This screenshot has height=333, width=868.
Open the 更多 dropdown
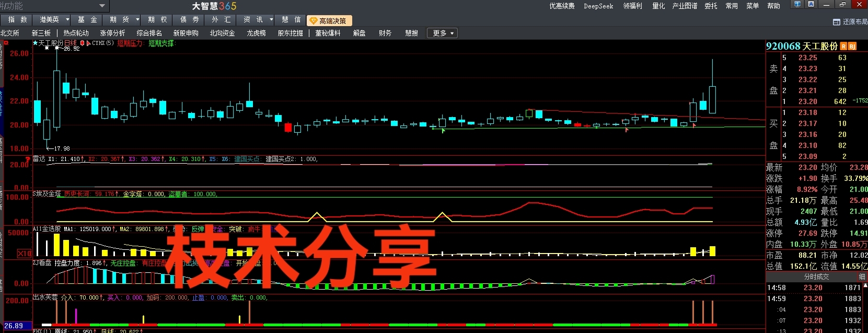[x=443, y=33]
